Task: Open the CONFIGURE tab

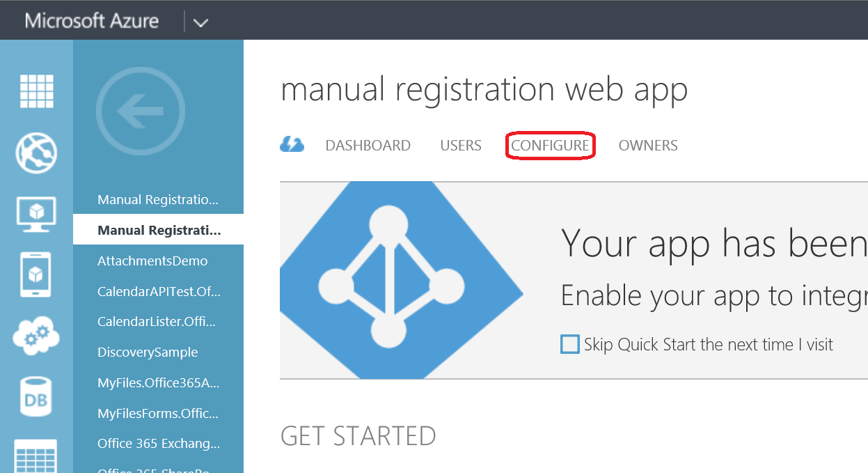Action: pos(550,146)
